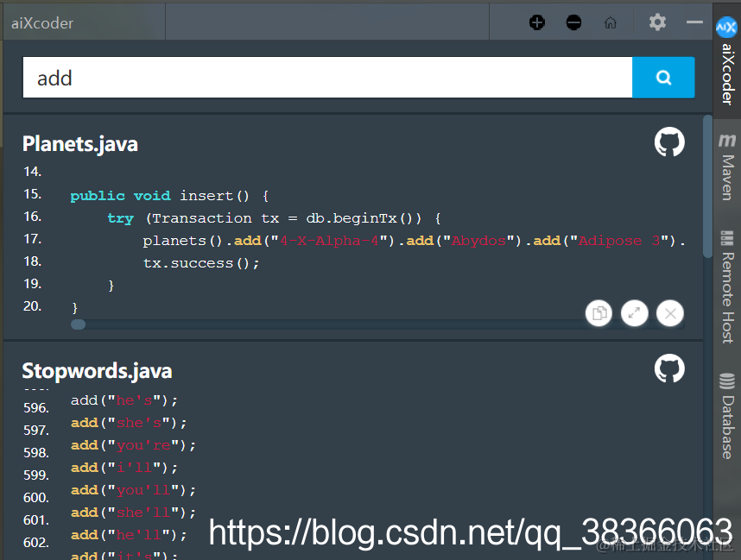Screen dimensions: 741x560
Task: Hide the aiXcoder tool window
Action: pos(694,22)
